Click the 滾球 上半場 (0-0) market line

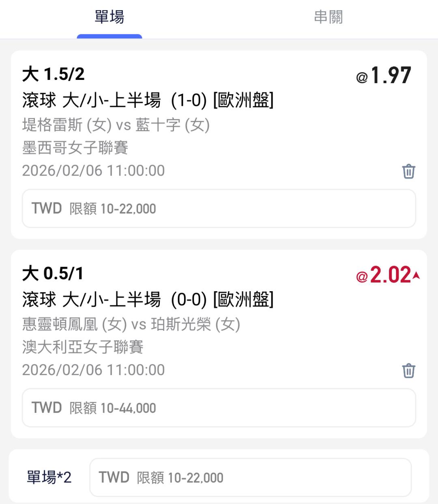(x=148, y=300)
